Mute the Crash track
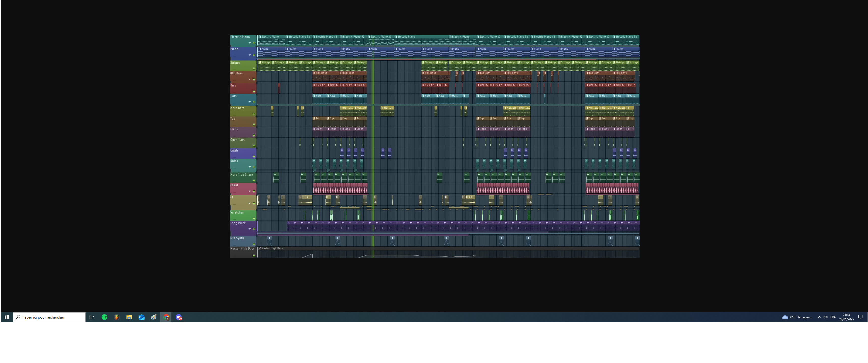The height and width of the screenshot is (363, 868). pos(254,157)
